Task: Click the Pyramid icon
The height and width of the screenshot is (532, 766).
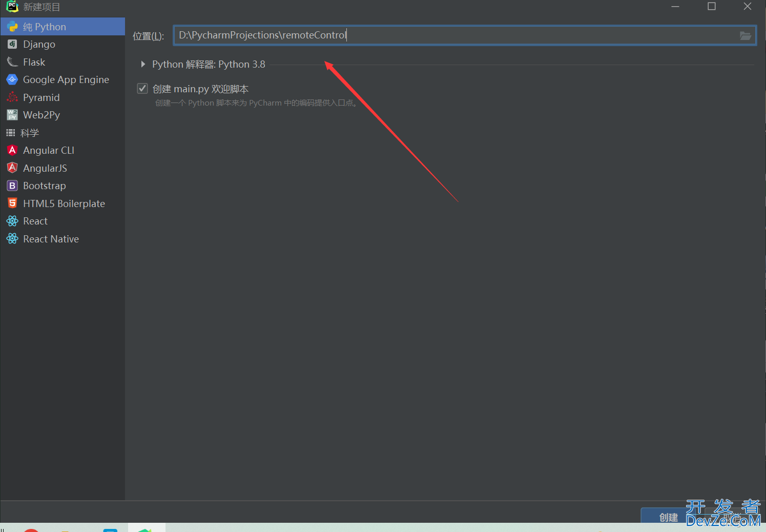Action: tap(12, 97)
